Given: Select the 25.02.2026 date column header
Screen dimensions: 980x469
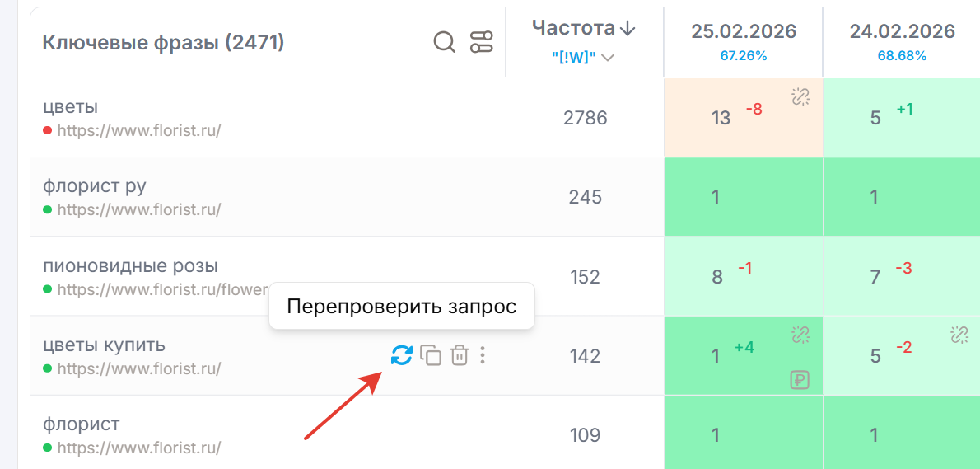Looking at the screenshot, I should 744,31.
